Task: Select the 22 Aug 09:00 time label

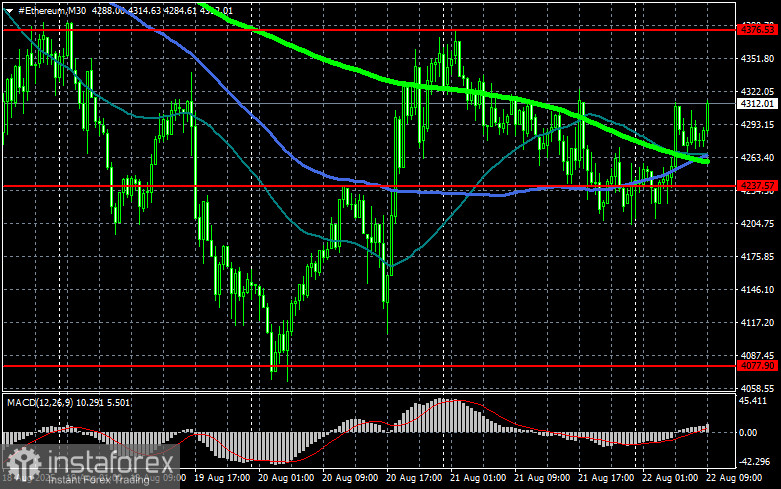Action: (x=734, y=478)
